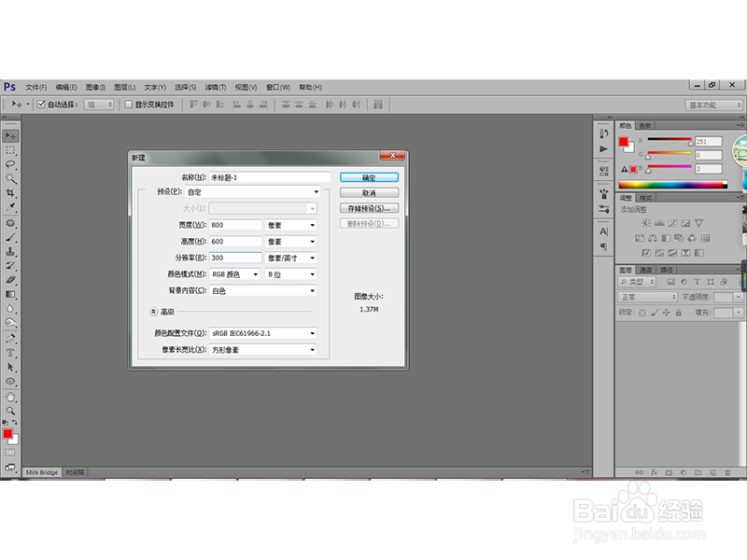Open the Paragraph panel icon
The height and width of the screenshot is (560, 747).
[603, 246]
